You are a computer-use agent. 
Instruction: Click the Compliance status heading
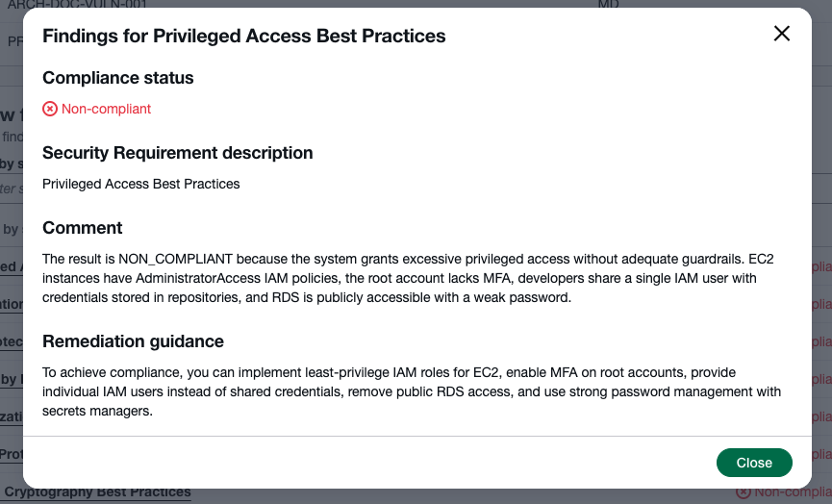[117, 78]
